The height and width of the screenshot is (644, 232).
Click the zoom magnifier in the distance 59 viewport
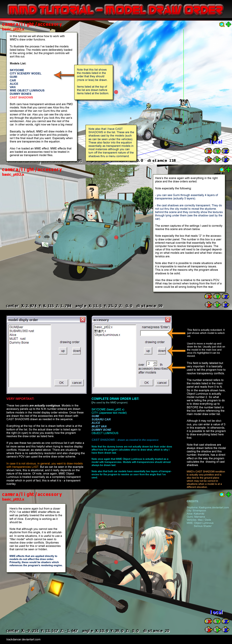pos(222,170)
